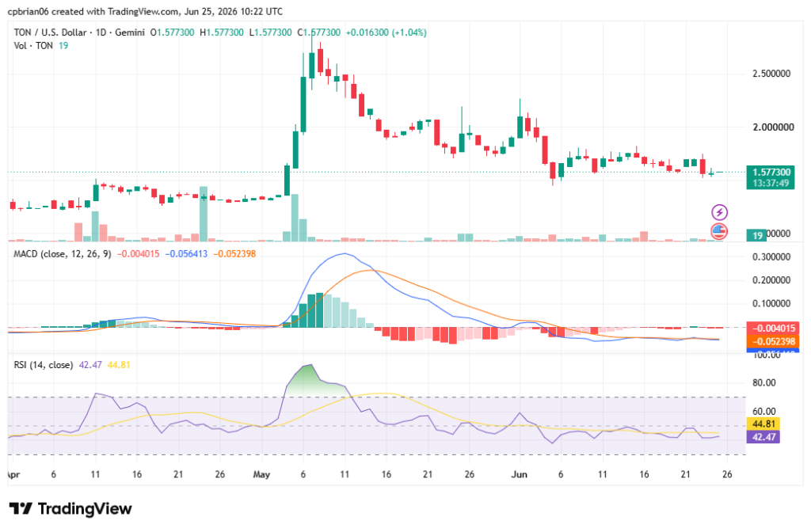Click the +0.016300 (+1.04%) change text
Viewport: 811px width, 532px height.
(x=386, y=32)
